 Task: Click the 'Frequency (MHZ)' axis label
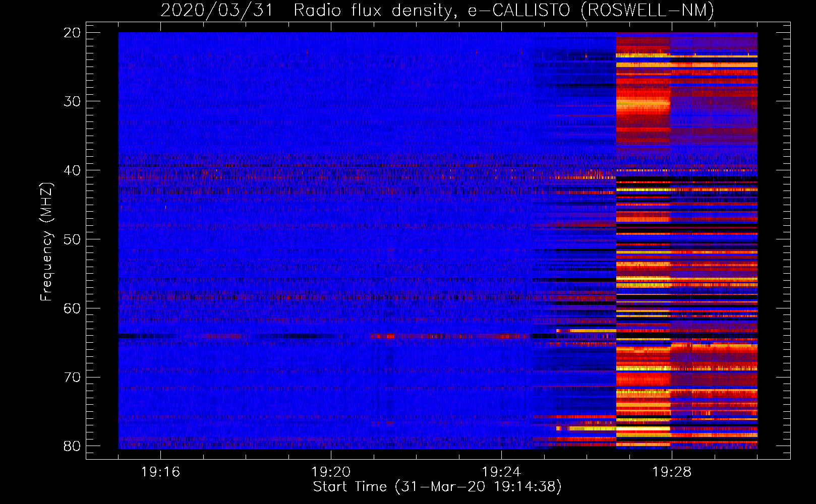pos(46,242)
